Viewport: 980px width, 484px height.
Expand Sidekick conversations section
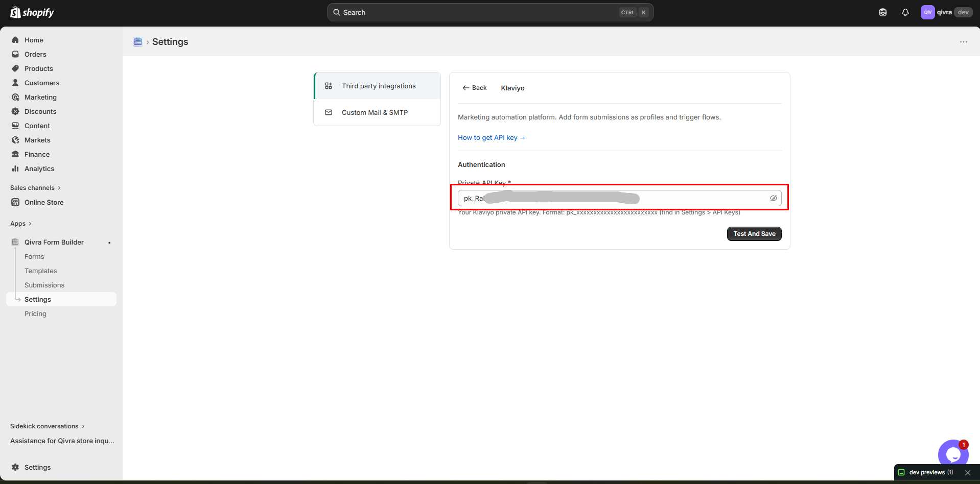[48, 426]
